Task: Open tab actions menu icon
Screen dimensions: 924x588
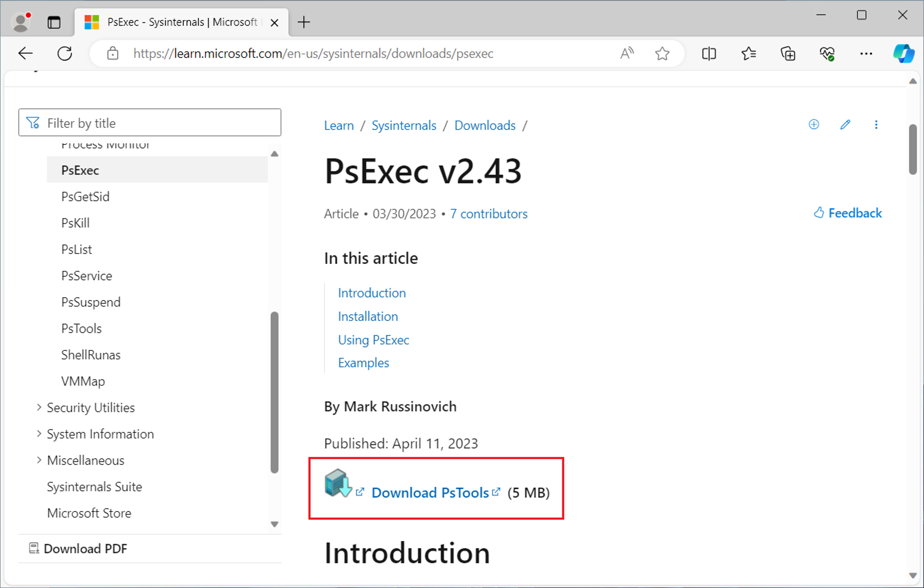Action: coord(54,22)
